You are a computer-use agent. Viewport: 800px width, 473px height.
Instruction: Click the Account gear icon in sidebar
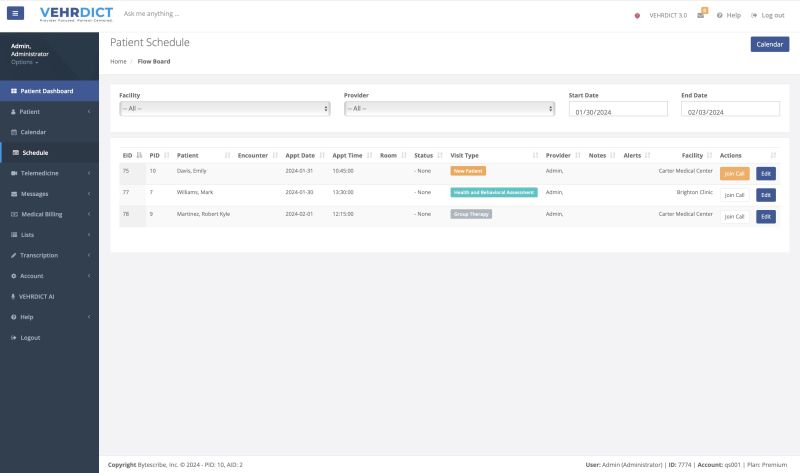pos(13,276)
